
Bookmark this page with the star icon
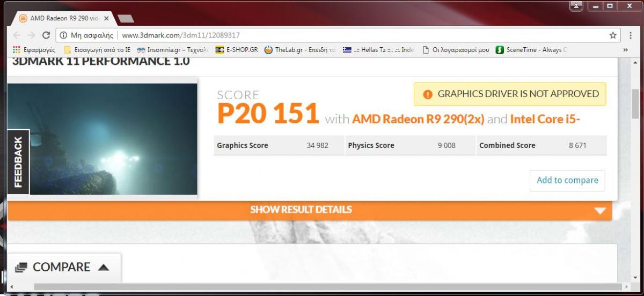pyautogui.click(x=613, y=35)
